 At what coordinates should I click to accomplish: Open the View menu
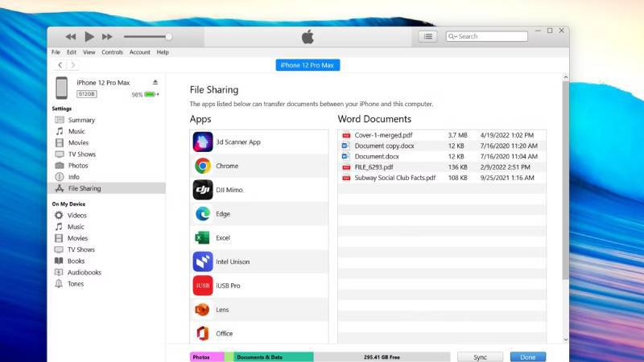tap(89, 52)
